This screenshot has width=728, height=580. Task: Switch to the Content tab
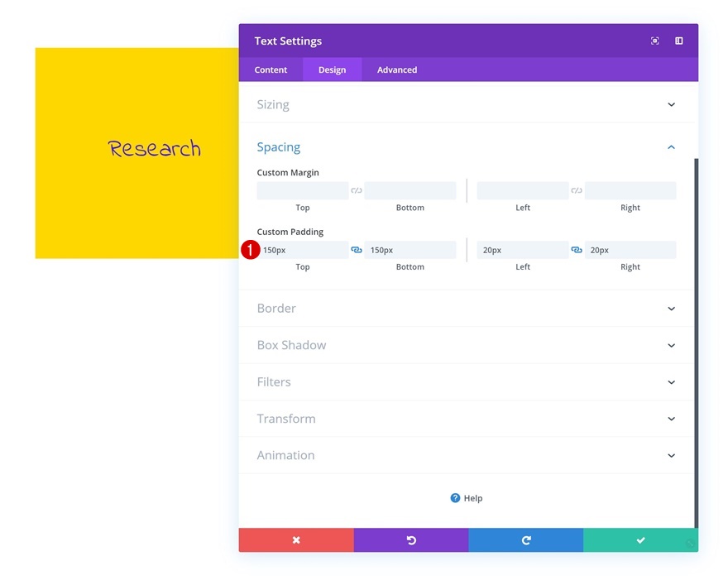click(x=271, y=70)
